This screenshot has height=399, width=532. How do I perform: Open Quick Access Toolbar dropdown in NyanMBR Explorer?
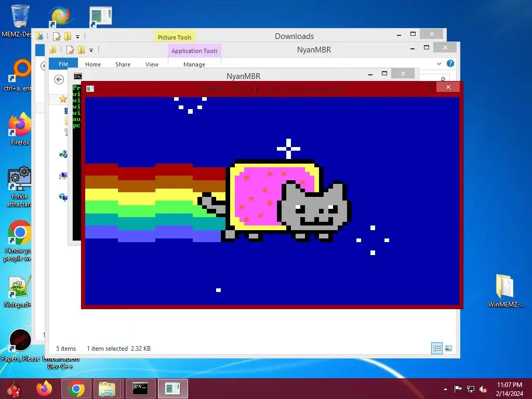91,50
